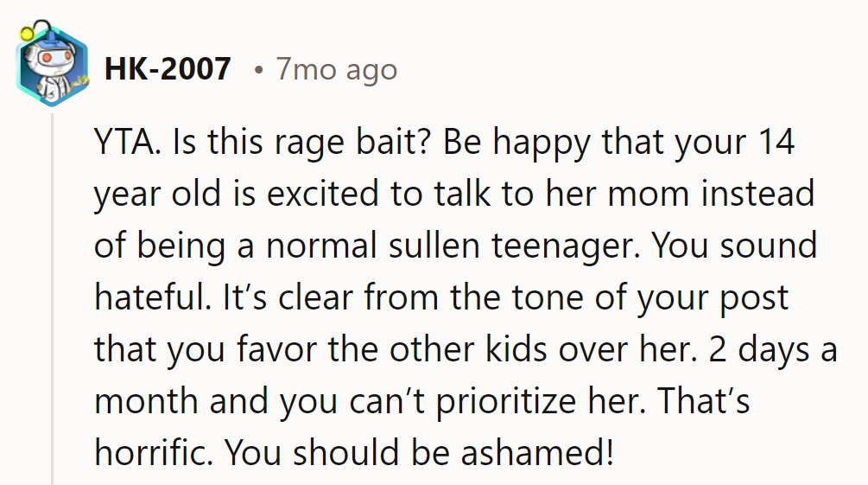The image size is (868, 485).
Task: Click the dot separator before the timestamp
Action: click(x=258, y=69)
